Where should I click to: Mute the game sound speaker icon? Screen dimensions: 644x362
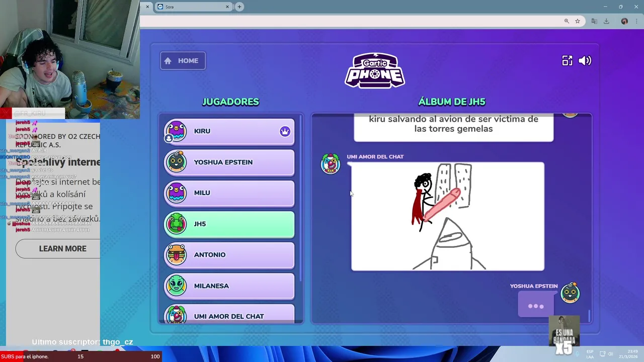click(585, 61)
